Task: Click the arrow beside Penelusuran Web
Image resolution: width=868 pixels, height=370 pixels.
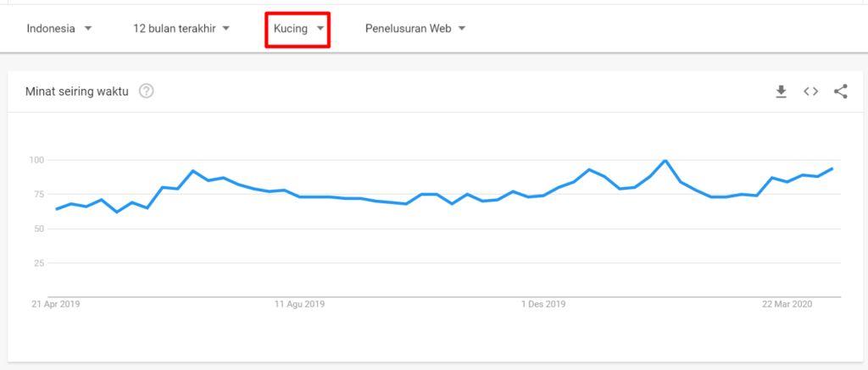Action: click(x=462, y=29)
